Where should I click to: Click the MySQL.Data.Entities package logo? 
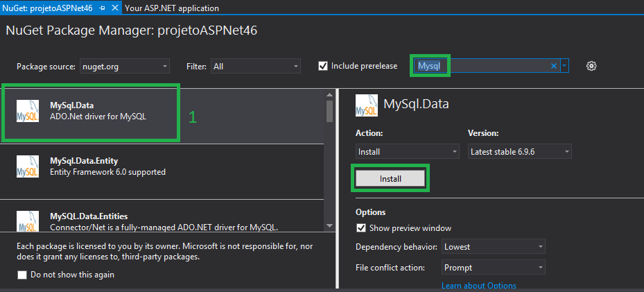tap(28, 221)
